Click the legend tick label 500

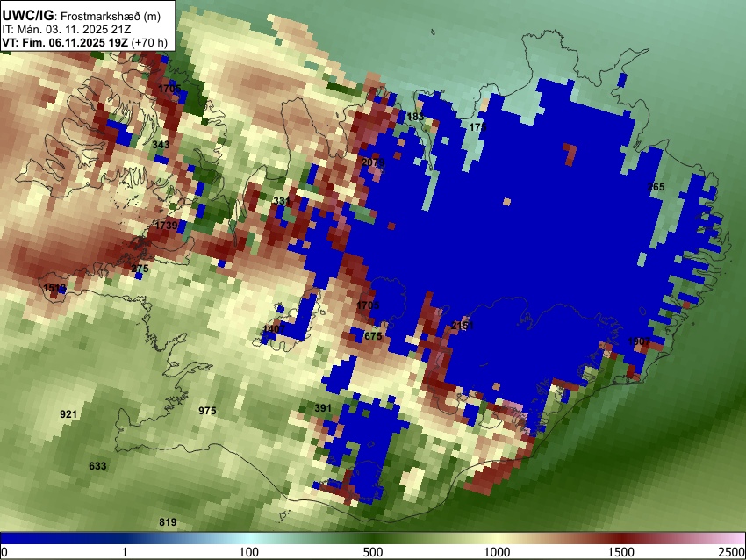[373, 552]
